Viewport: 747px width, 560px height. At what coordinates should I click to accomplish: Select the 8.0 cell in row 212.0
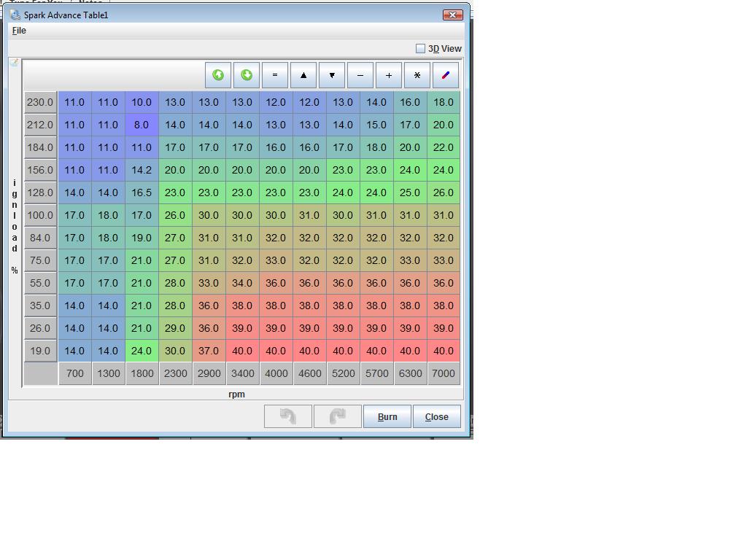pyautogui.click(x=142, y=125)
